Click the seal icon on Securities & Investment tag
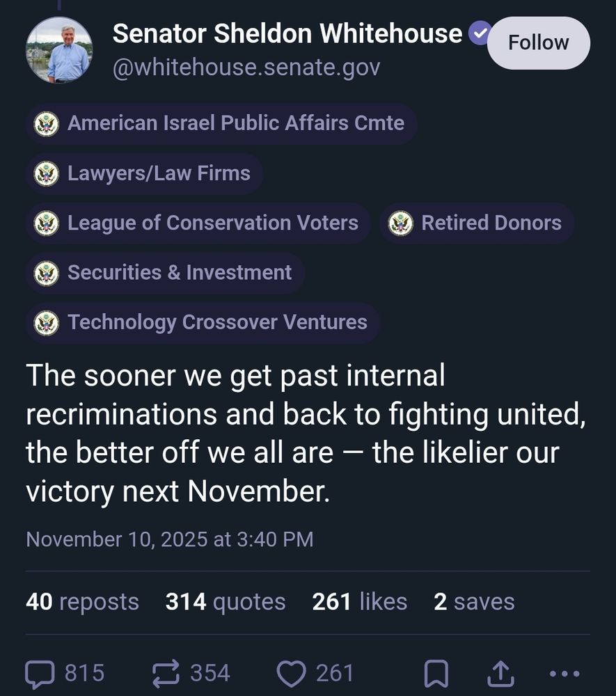The height and width of the screenshot is (696, 616). click(46, 273)
